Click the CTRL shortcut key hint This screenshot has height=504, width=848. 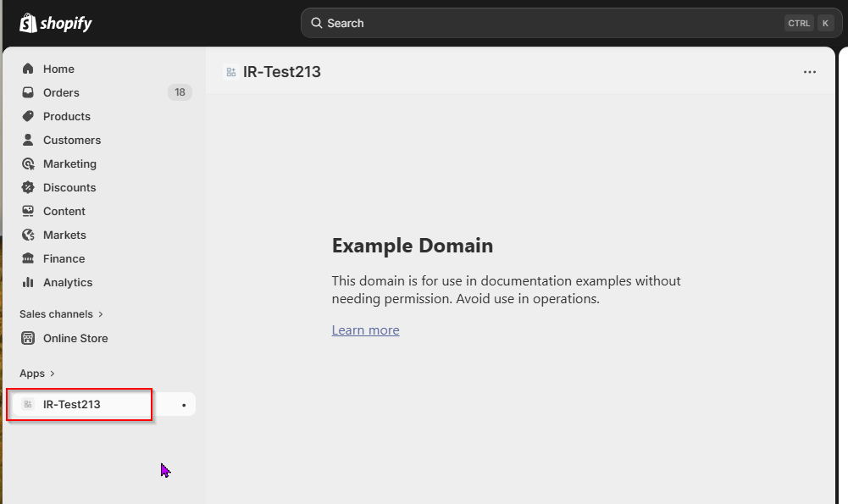point(799,23)
